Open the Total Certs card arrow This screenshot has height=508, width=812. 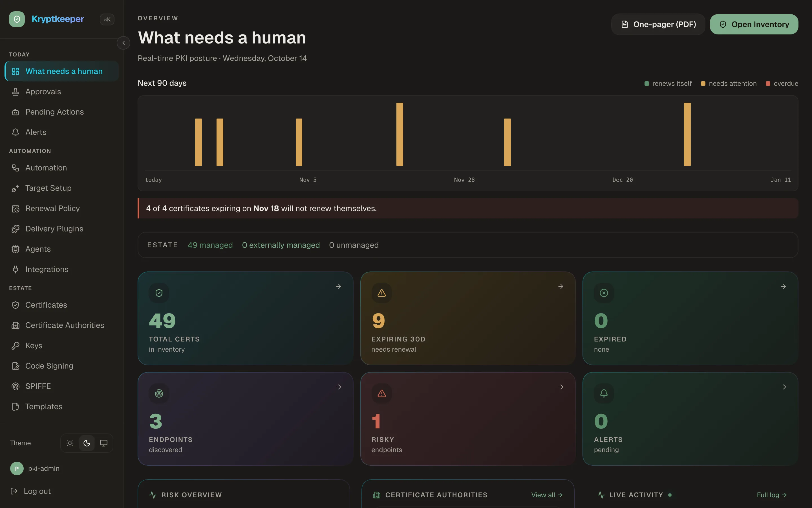click(339, 286)
